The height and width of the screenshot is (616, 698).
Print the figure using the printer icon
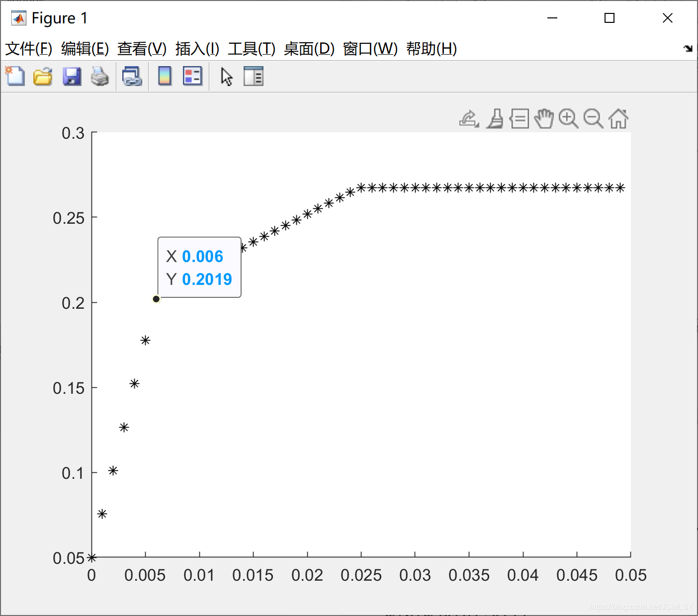[100, 76]
